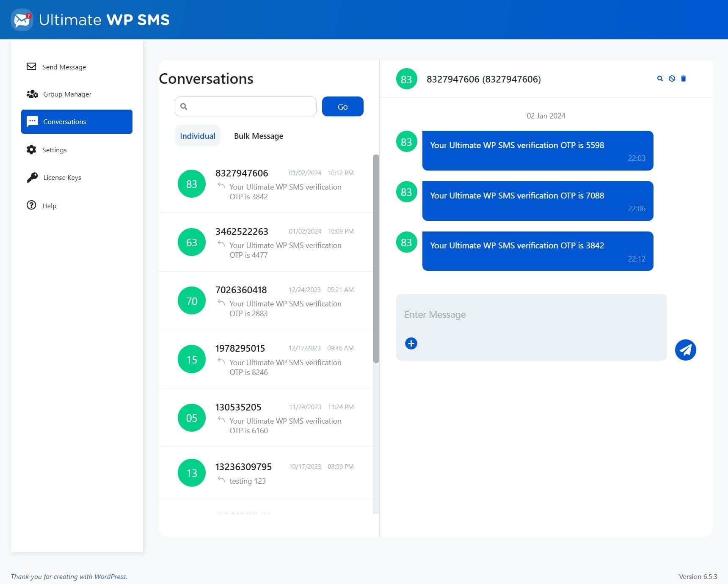728x584 pixels.
Task: Click the 'testing 123' message preview
Action: pyautogui.click(x=248, y=481)
